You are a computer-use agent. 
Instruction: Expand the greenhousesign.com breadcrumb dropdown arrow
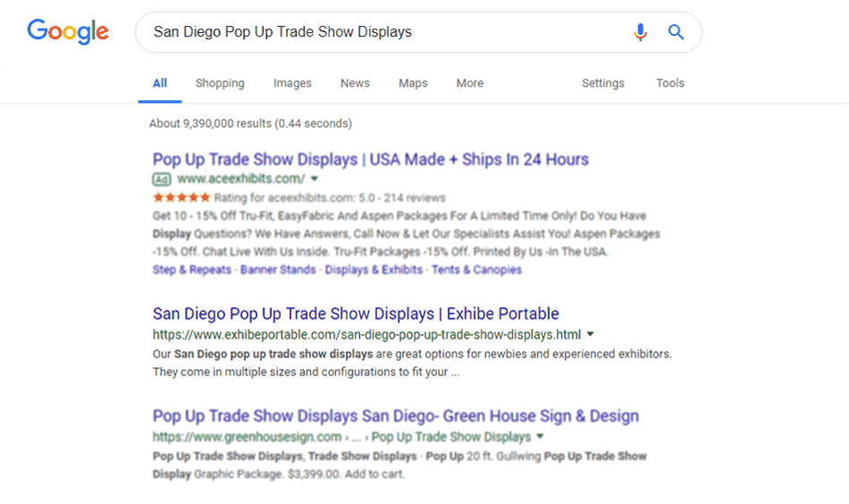click(x=540, y=436)
